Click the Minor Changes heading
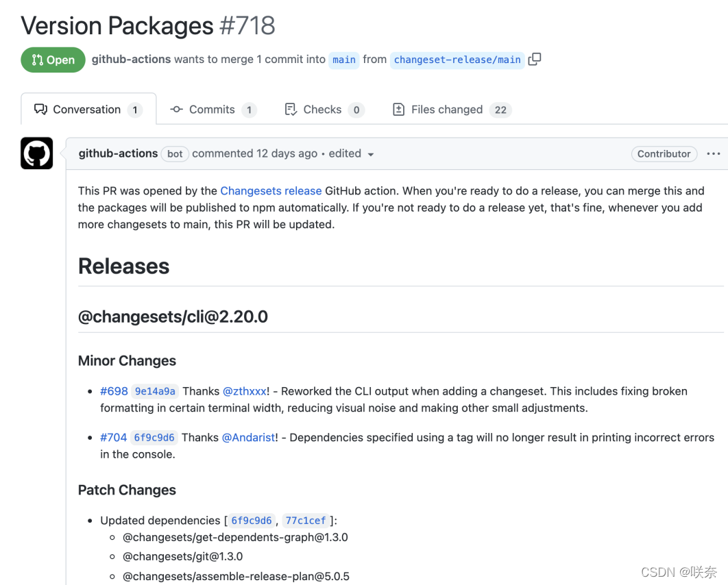Screen dimensions: 728x585 tap(127, 360)
